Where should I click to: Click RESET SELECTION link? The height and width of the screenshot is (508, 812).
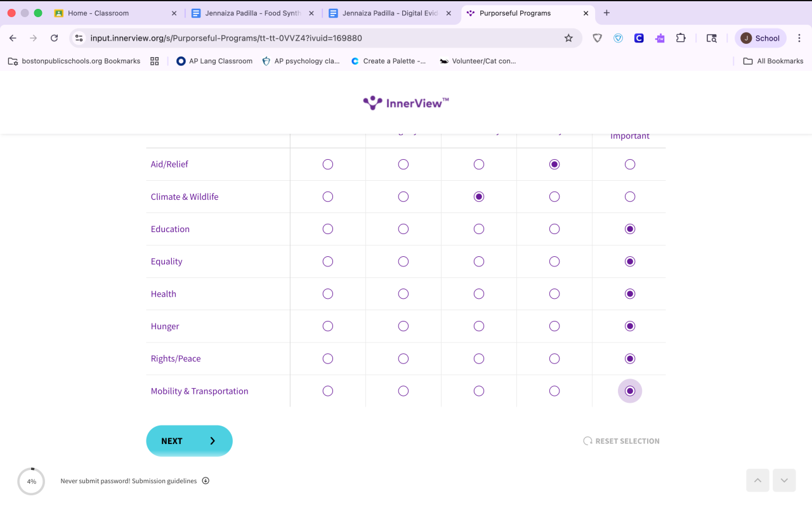click(x=622, y=441)
